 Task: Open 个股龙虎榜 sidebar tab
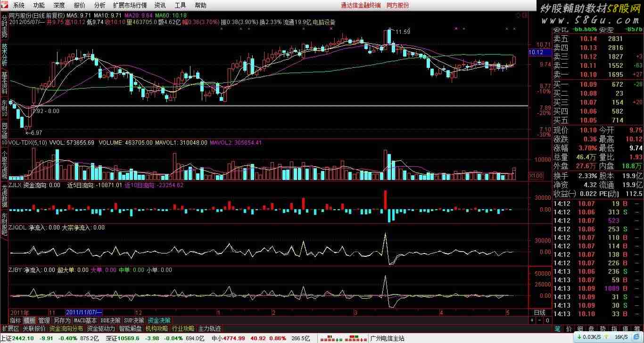4,165
